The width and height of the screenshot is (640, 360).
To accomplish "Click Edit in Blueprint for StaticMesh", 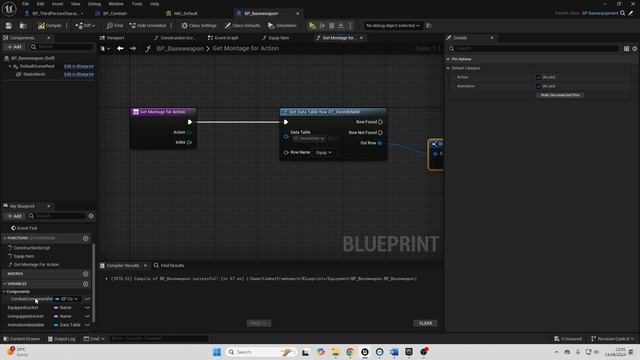I will (x=79, y=74).
